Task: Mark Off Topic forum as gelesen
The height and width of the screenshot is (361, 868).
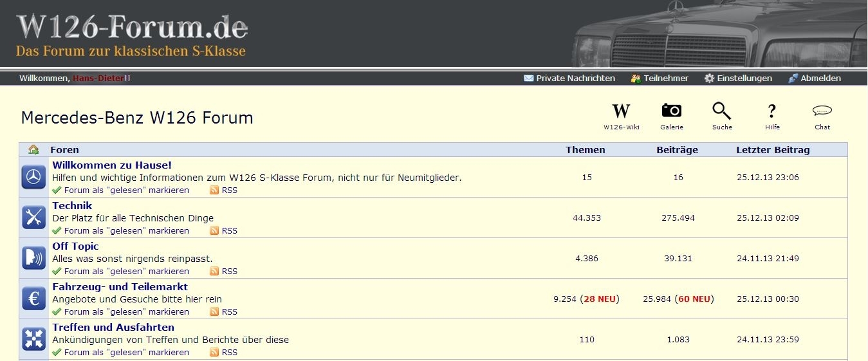Action: (x=127, y=271)
